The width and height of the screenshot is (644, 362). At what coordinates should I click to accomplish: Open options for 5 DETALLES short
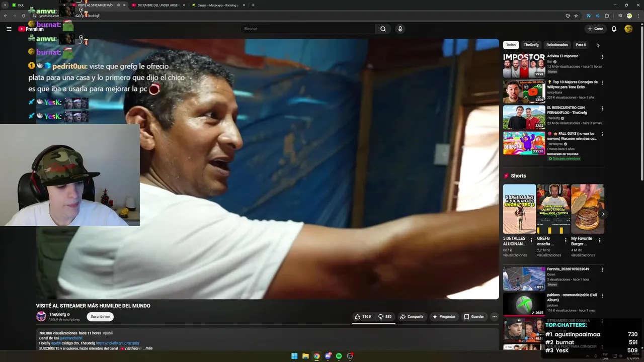pos(531,240)
